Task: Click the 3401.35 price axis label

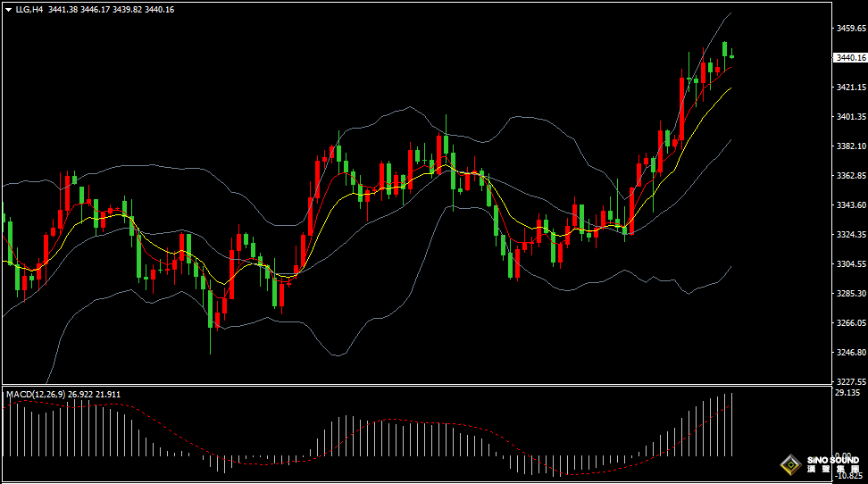Action: coord(850,117)
